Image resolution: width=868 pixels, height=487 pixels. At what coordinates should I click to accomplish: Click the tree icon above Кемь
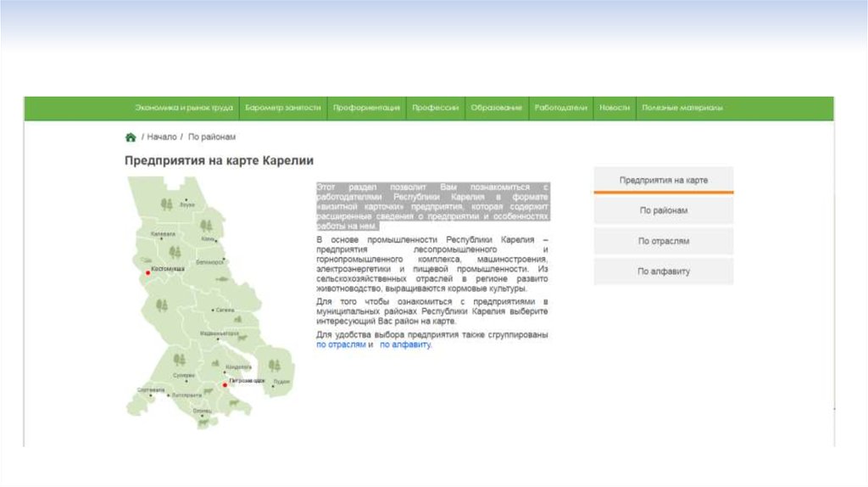(x=207, y=225)
